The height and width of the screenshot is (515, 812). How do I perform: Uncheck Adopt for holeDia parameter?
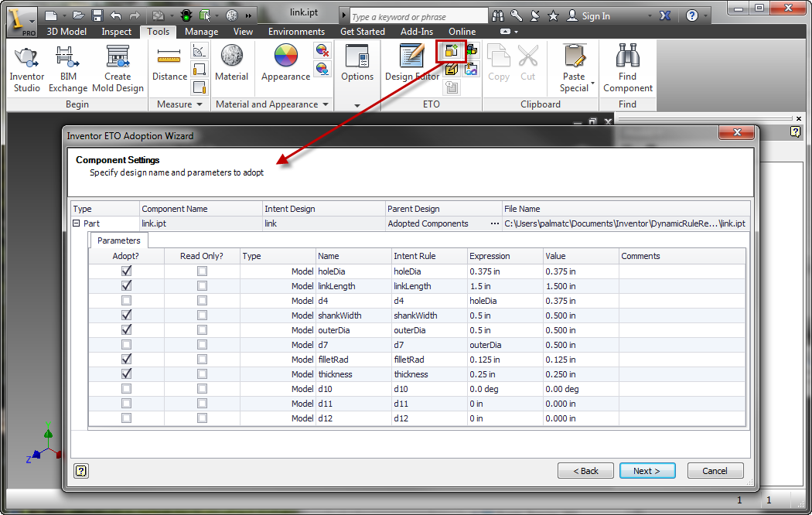[126, 271]
